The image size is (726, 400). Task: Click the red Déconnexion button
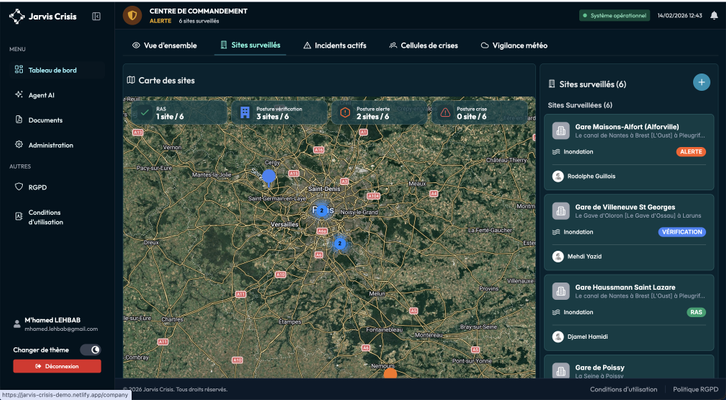click(x=57, y=367)
